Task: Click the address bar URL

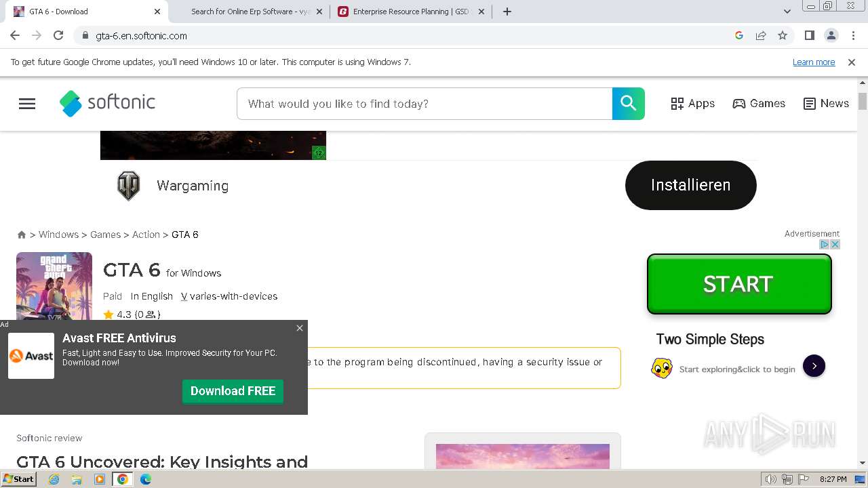Action: (141, 36)
